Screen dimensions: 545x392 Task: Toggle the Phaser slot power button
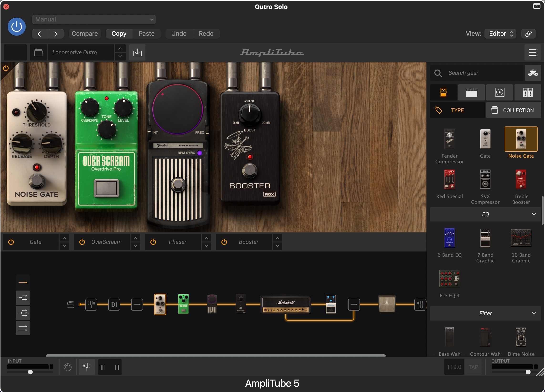coord(153,242)
